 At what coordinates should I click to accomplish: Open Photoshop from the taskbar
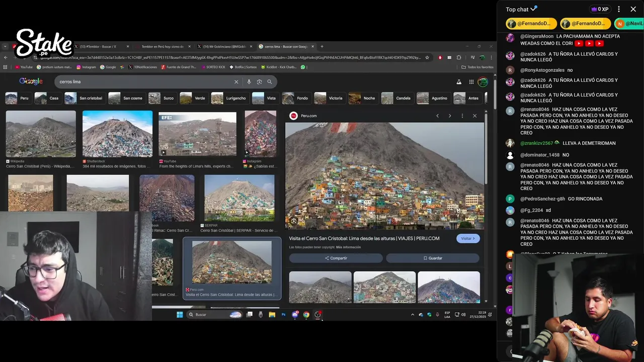coord(283,315)
